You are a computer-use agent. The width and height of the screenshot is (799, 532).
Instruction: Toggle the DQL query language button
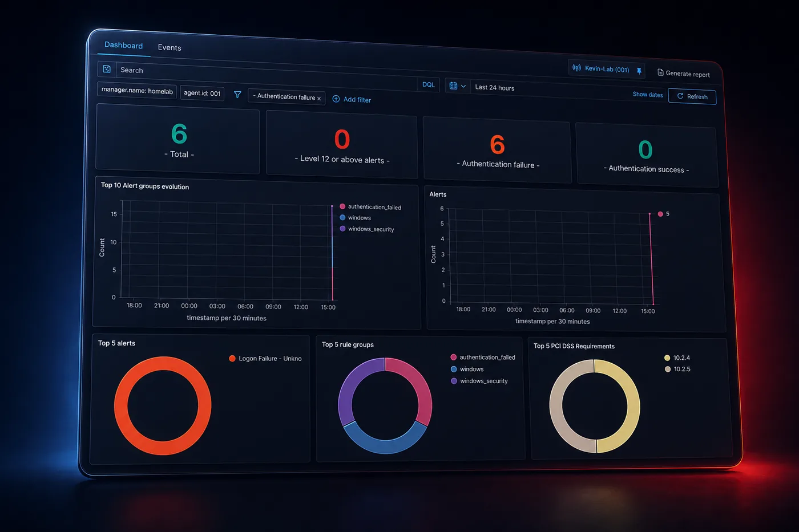[429, 84]
